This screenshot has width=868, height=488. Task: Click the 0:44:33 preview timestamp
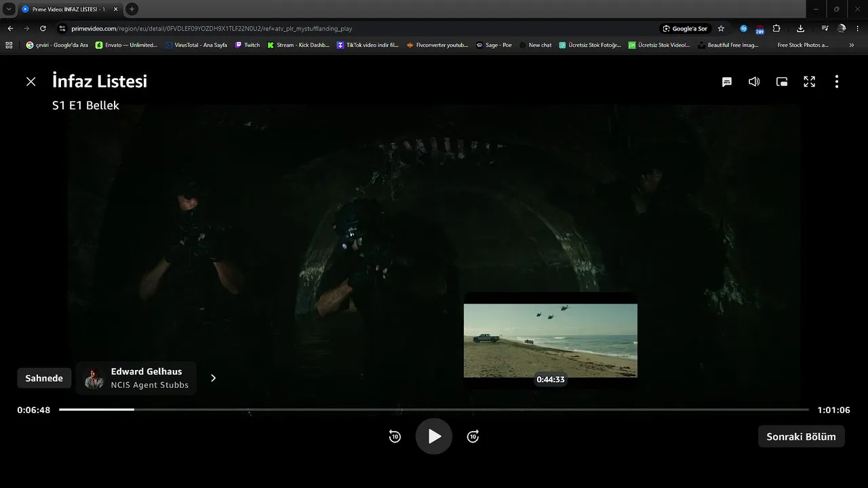pyautogui.click(x=551, y=380)
